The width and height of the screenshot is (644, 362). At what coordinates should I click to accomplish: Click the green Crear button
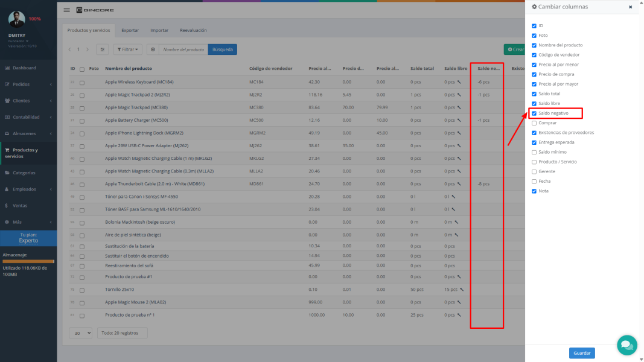[x=515, y=49]
